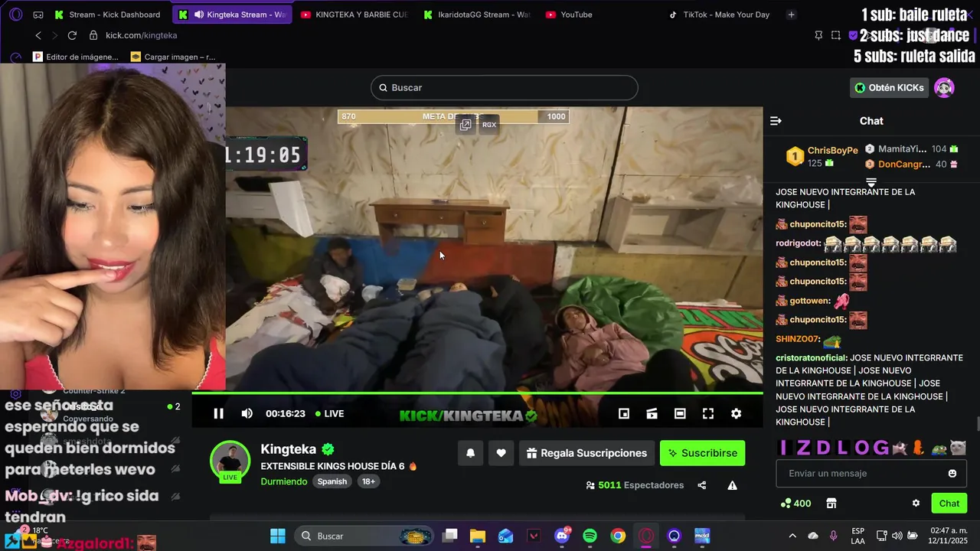Click the green Suscribirse button
This screenshot has height=551, width=980.
[x=702, y=453]
